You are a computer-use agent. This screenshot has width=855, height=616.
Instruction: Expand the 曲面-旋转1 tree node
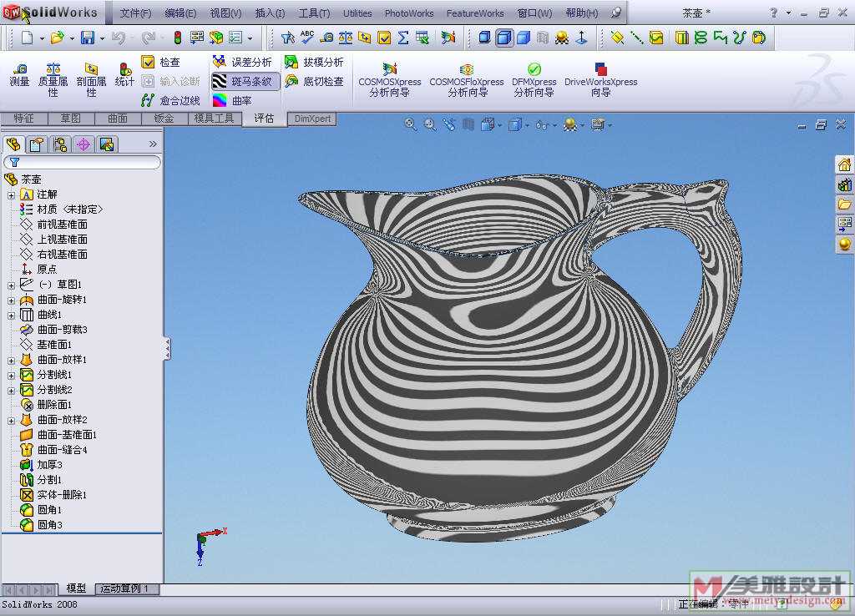(x=11, y=300)
